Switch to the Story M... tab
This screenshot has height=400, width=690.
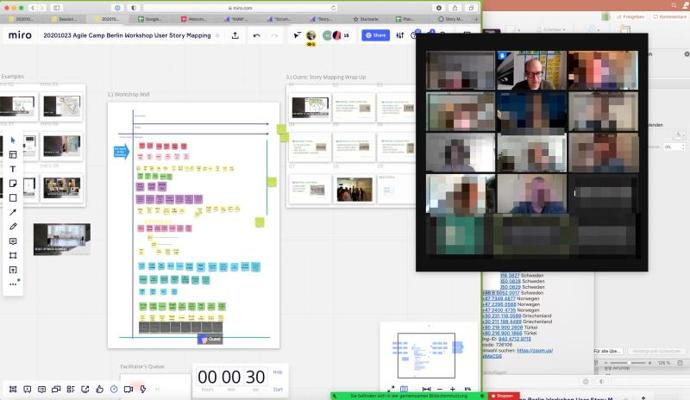(451, 19)
